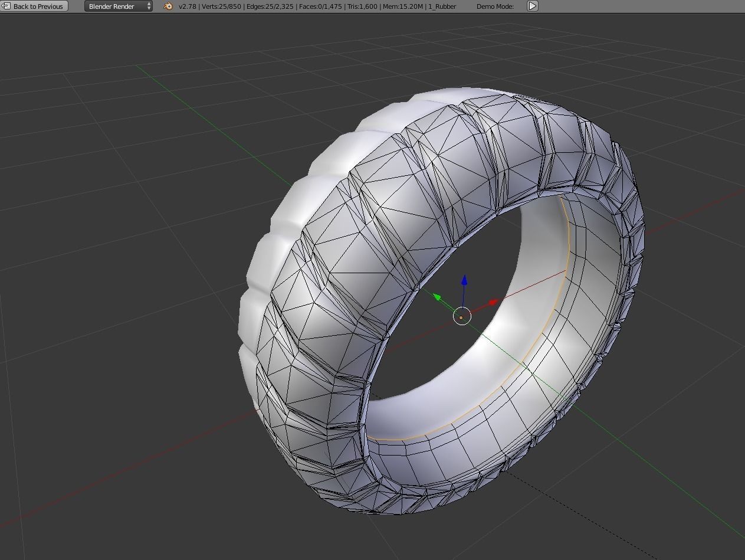This screenshot has height=560, width=745.
Task: Click the Demo Mode label
Action: point(495,6)
